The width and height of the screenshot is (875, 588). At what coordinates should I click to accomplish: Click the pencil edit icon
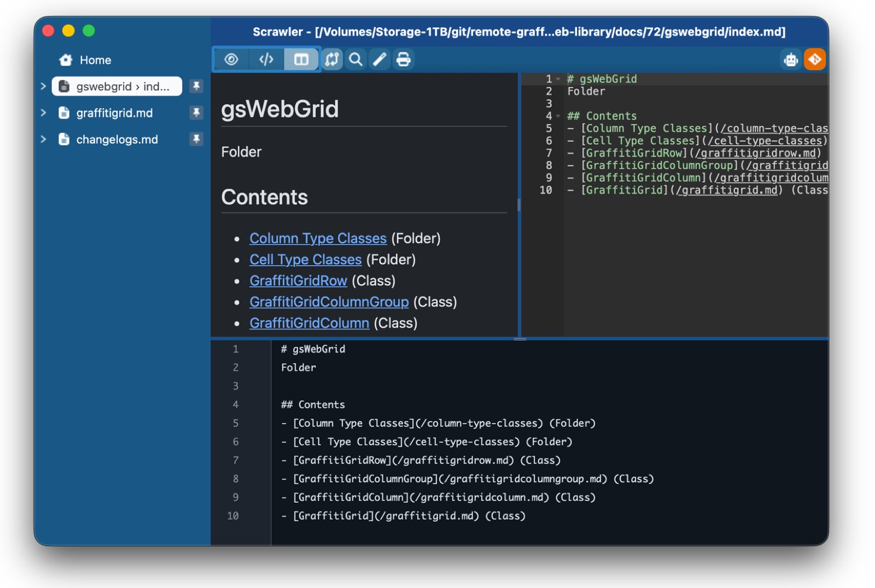point(380,59)
